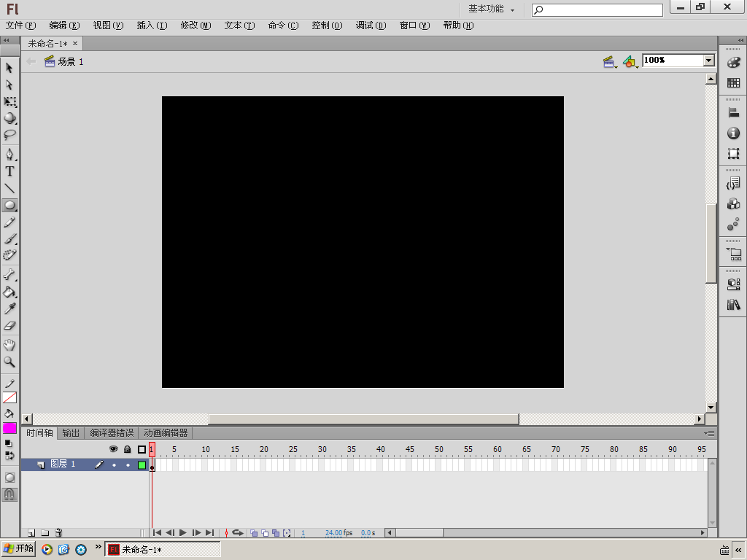Open the Motion Presets panel icon
The height and width of the screenshot is (560, 747).
(x=734, y=225)
